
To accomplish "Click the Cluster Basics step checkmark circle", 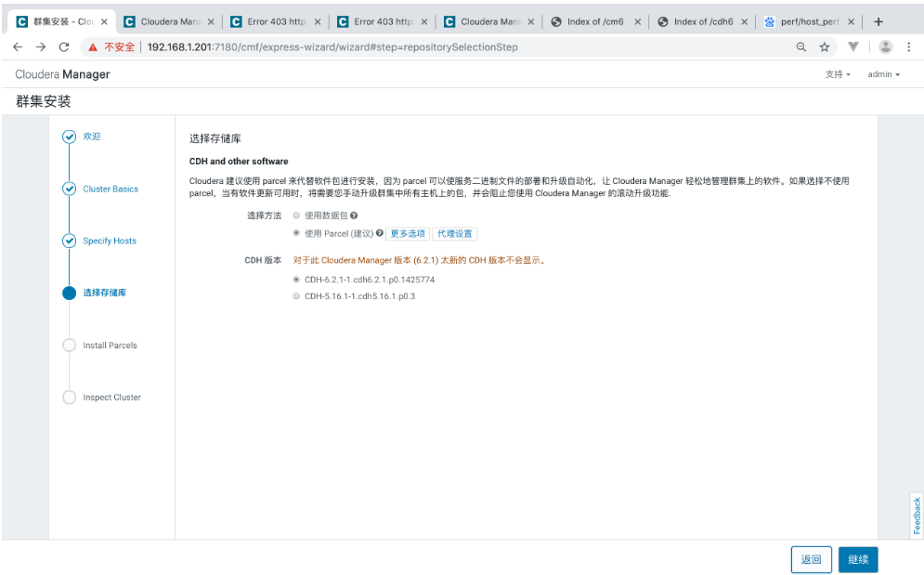I will pyautogui.click(x=69, y=189).
